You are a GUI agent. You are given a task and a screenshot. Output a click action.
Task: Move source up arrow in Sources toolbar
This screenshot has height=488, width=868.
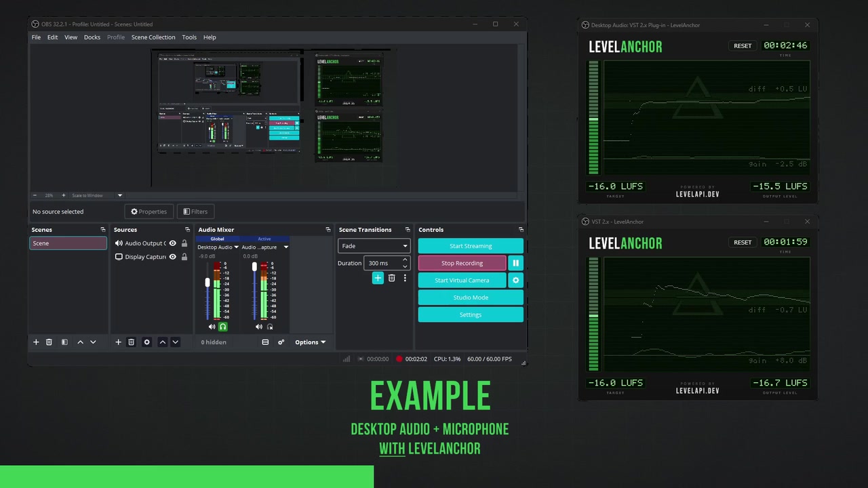click(162, 342)
